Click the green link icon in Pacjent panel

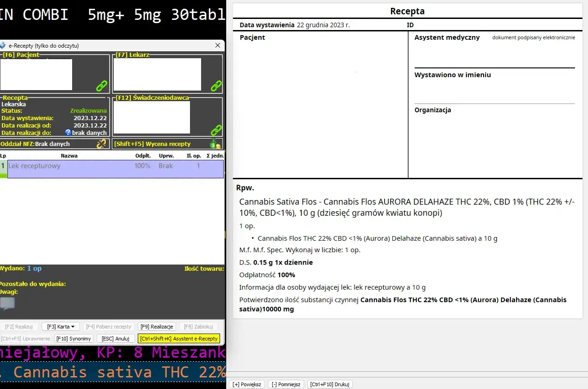click(x=101, y=86)
